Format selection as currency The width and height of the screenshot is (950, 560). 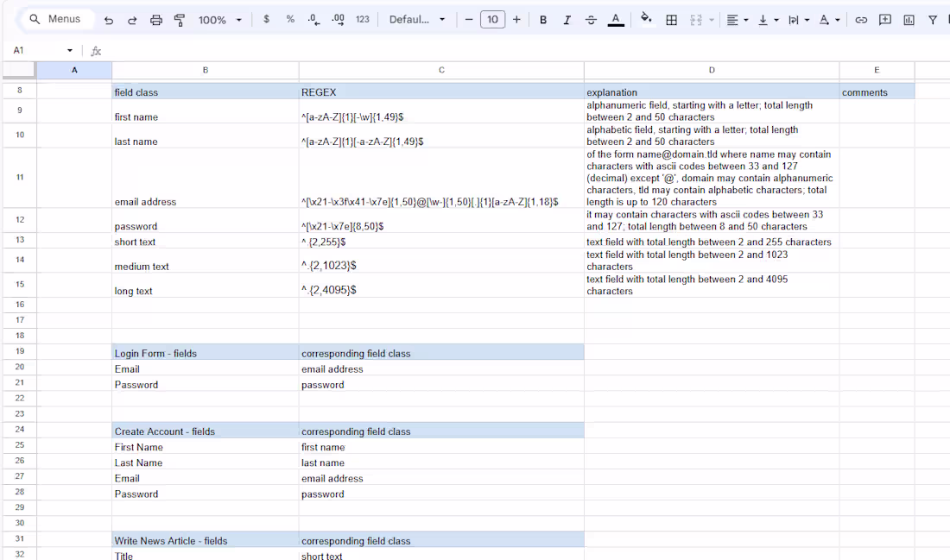coord(266,19)
